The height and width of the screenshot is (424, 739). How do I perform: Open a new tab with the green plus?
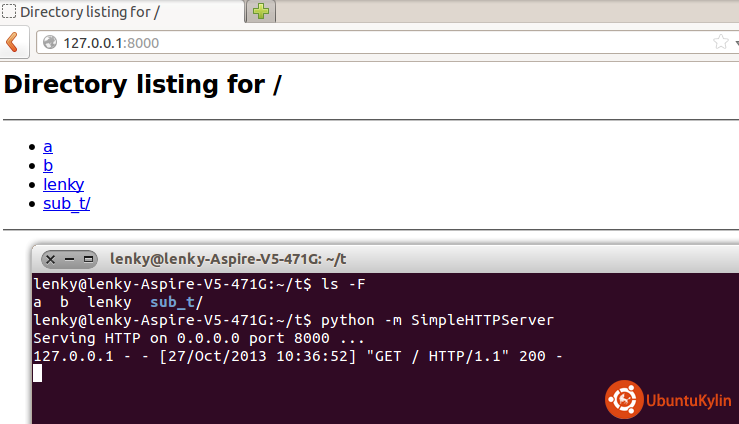pyautogui.click(x=261, y=12)
